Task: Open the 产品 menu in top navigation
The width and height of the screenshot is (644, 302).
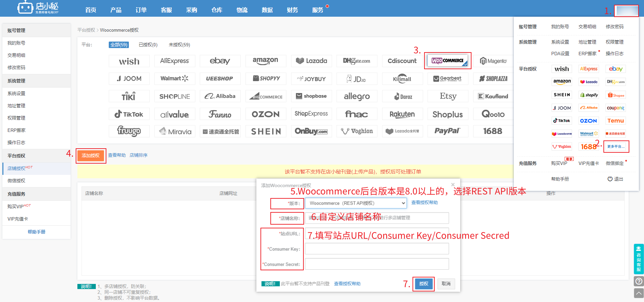Action: point(116,10)
